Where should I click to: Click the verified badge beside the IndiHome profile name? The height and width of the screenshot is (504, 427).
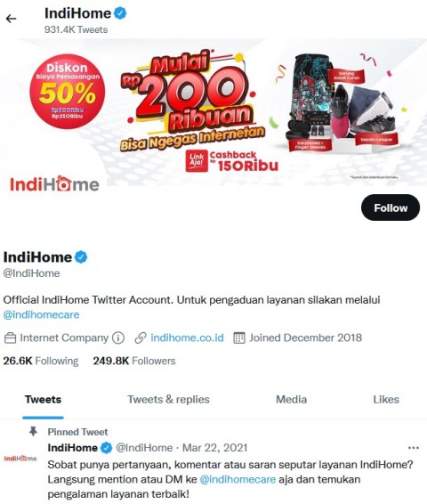(x=81, y=257)
